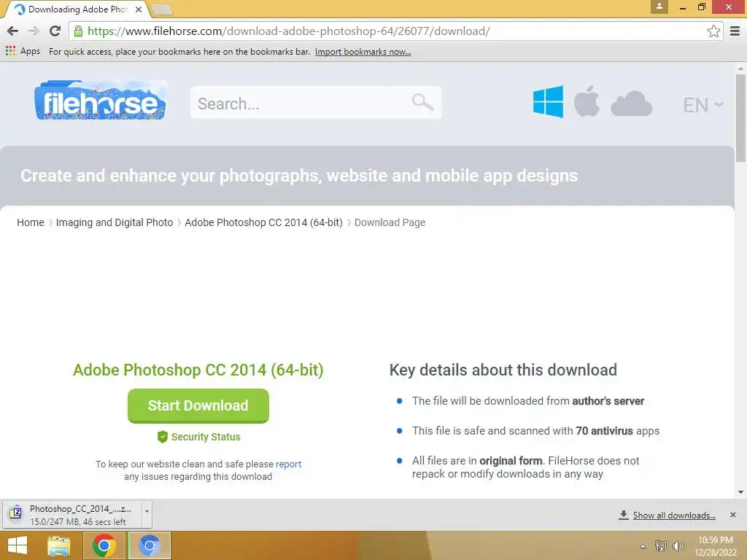Open File Explorer from the taskbar
The height and width of the screenshot is (560, 747).
(x=58, y=545)
